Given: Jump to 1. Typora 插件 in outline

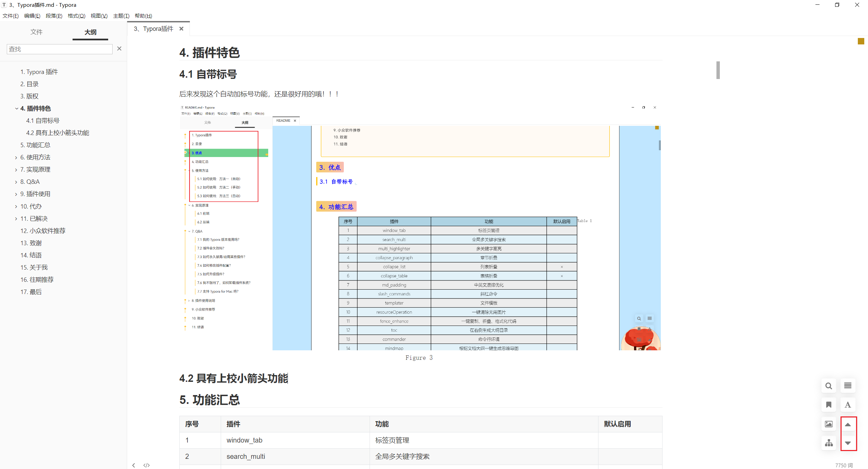Looking at the screenshot, I should (x=39, y=72).
